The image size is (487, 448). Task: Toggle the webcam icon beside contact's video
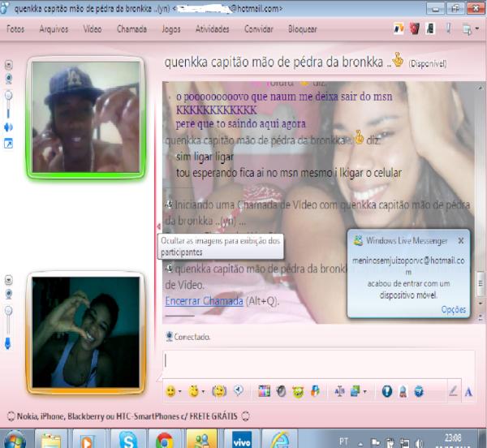coord(9,80)
